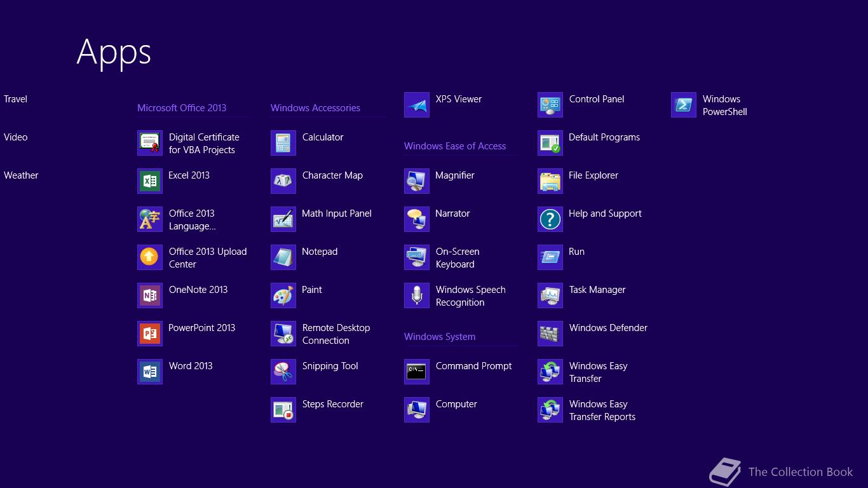The width and height of the screenshot is (868, 488).
Task: Open the Travel app entry
Action: [x=15, y=99]
